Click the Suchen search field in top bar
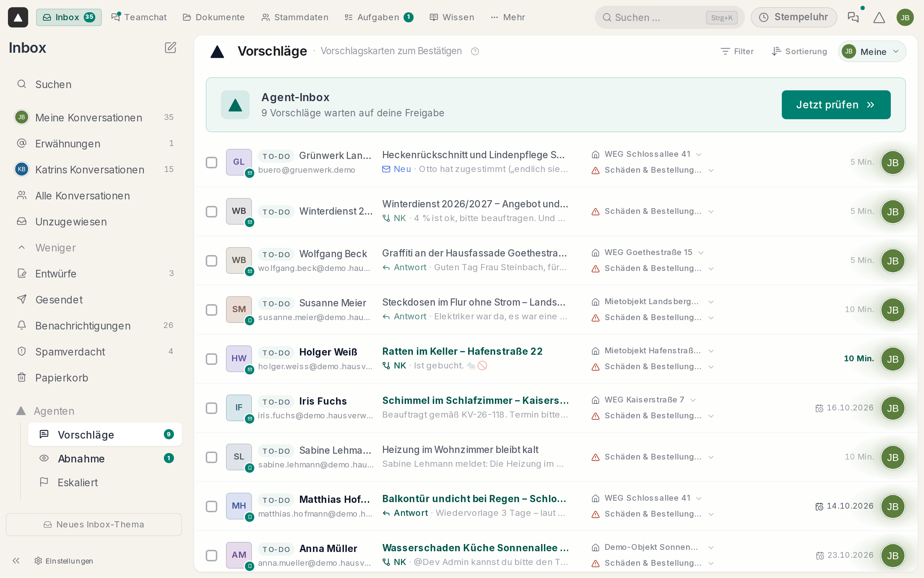This screenshot has width=924, height=578. pos(669,17)
